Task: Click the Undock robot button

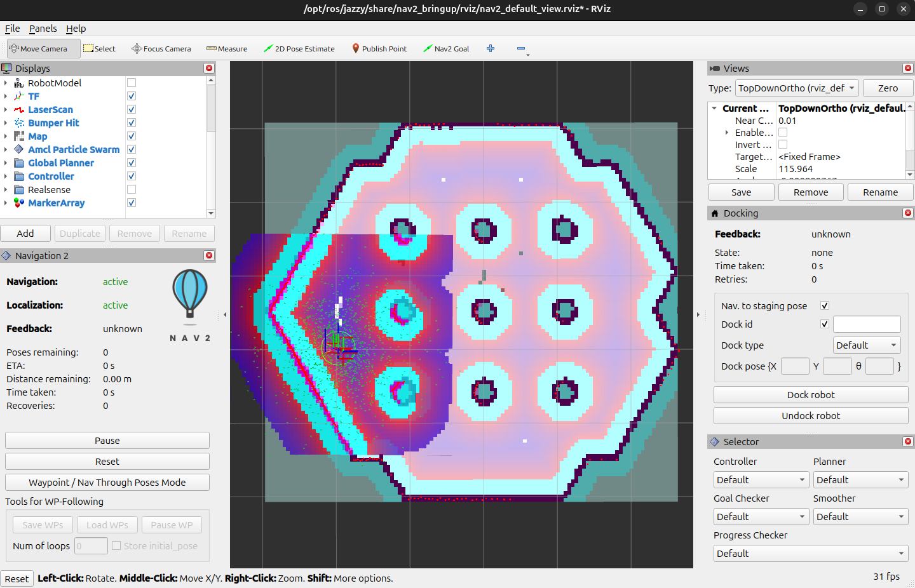Action: pyautogui.click(x=811, y=416)
